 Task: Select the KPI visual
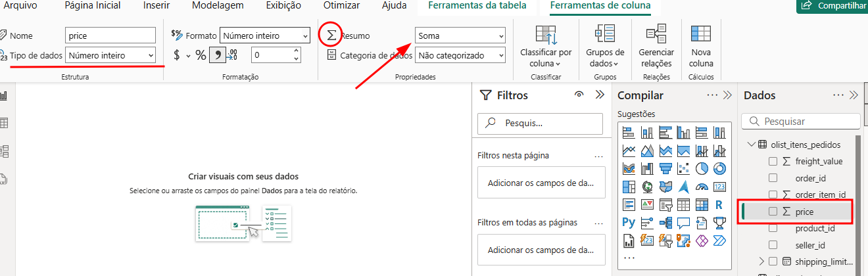coord(646,205)
